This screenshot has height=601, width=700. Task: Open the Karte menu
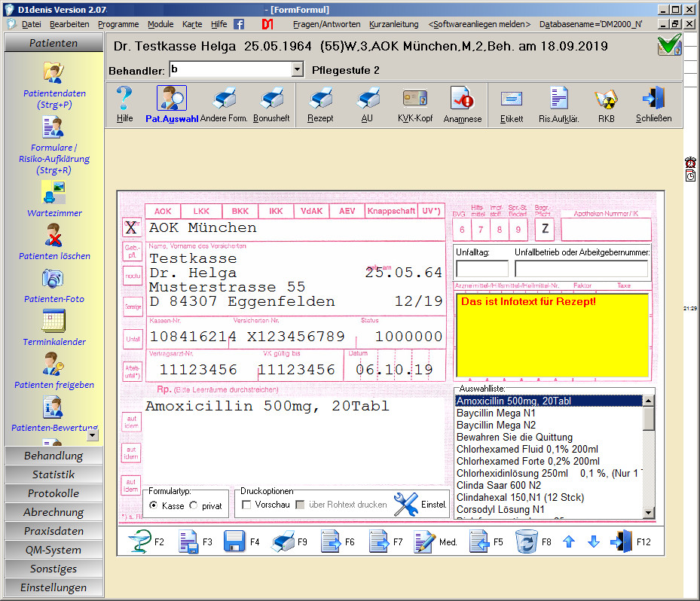pyautogui.click(x=192, y=24)
